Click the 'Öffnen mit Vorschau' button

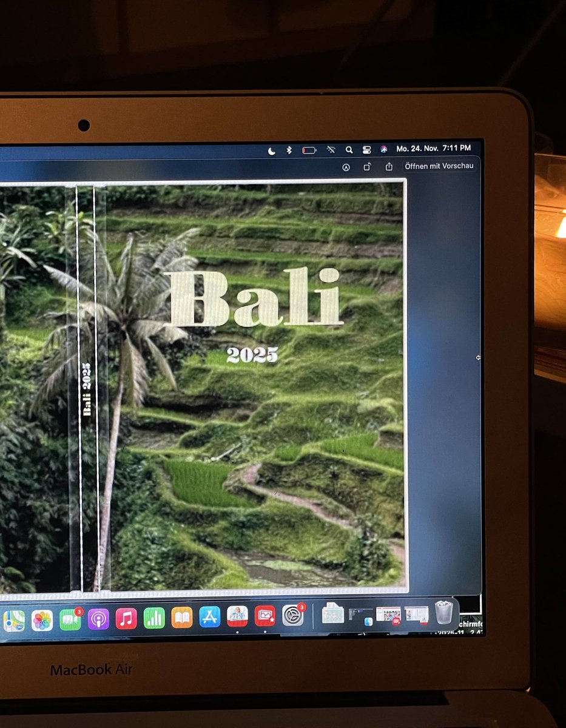click(439, 165)
